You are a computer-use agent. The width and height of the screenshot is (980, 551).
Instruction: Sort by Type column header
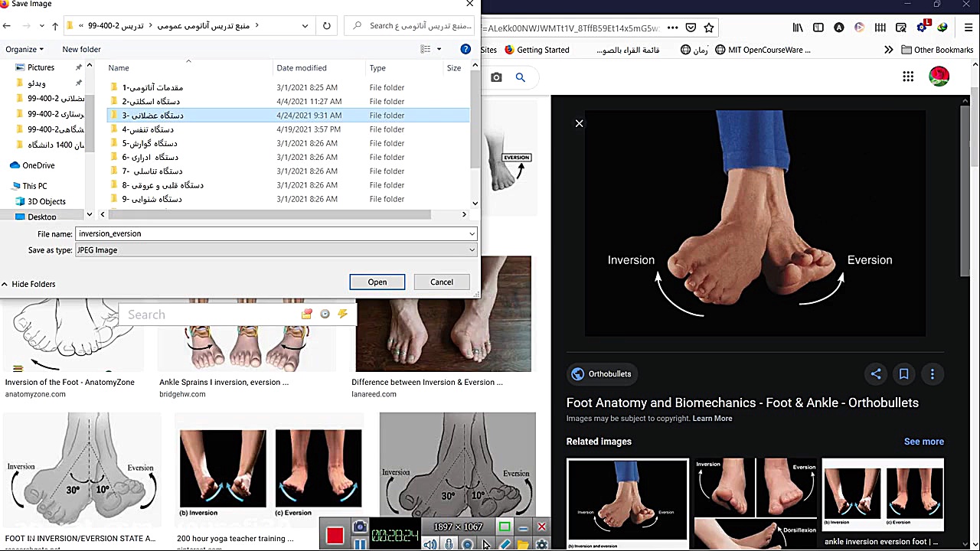(377, 68)
